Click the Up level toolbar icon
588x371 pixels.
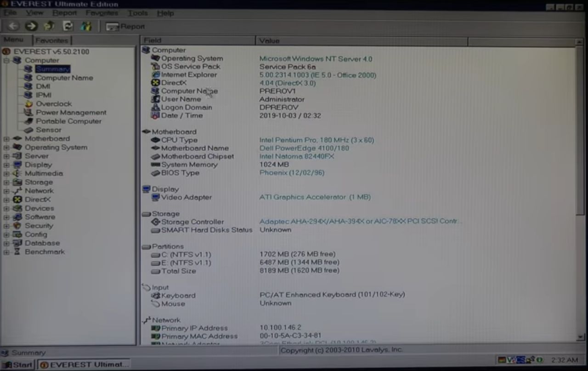(x=49, y=26)
